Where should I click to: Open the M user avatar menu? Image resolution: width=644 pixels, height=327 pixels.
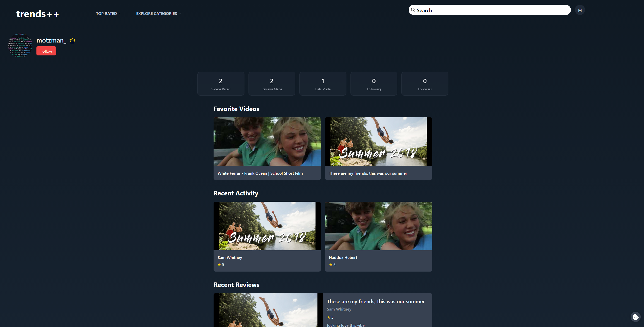pos(580,10)
